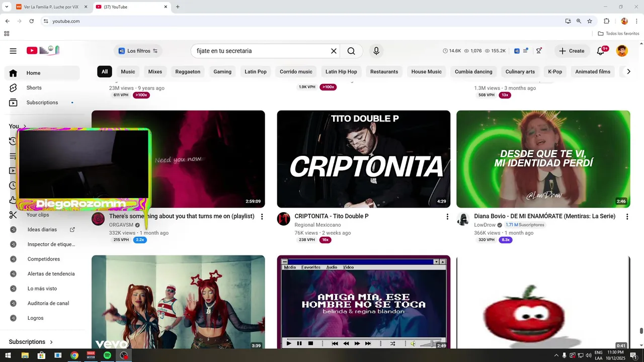Activate voice search microphone

[376, 51]
